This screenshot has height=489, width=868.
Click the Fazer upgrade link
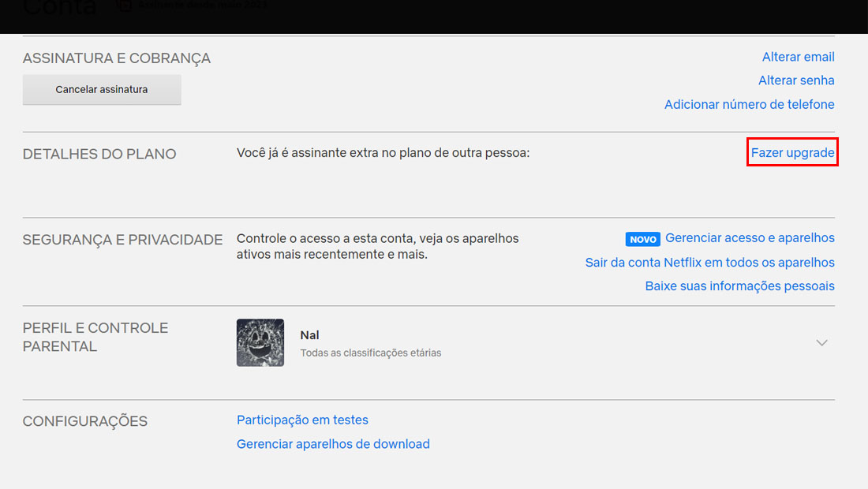(x=792, y=153)
